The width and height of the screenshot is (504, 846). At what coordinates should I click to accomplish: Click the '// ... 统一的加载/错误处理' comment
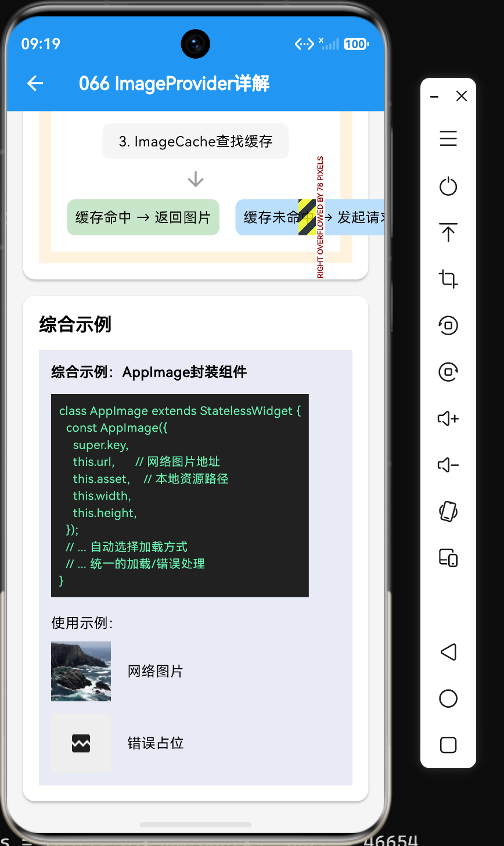tap(135, 564)
